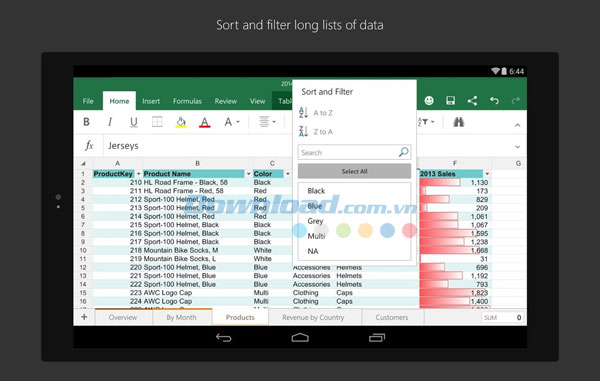This screenshot has height=381, width=600.
Task: Share the workbook
Action: 472,101
